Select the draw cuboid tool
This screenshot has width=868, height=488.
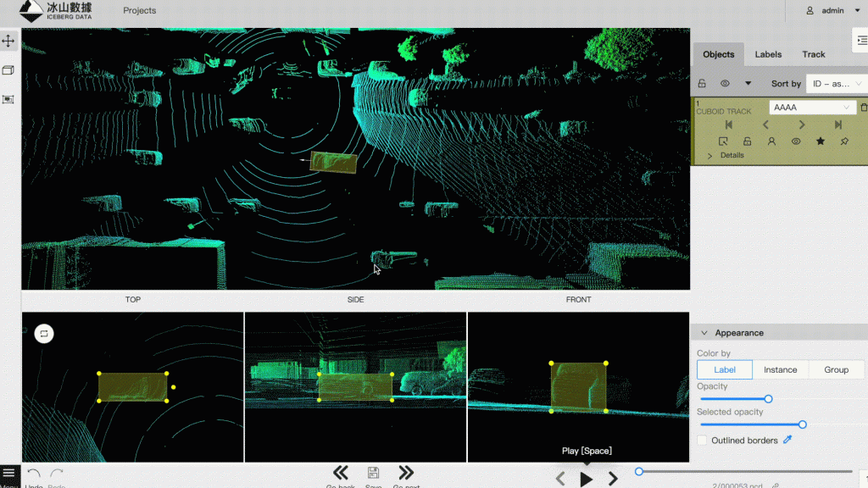pyautogui.click(x=8, y=70)
